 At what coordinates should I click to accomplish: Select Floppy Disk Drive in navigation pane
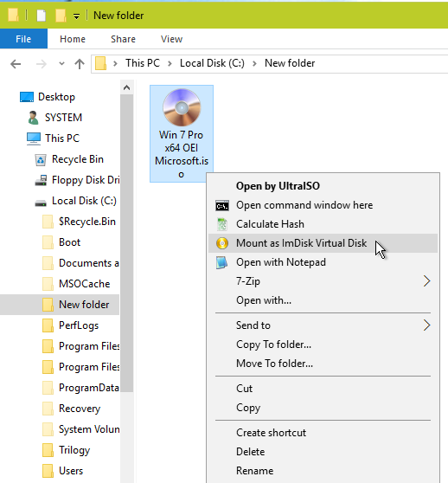[x=86, y=180]
